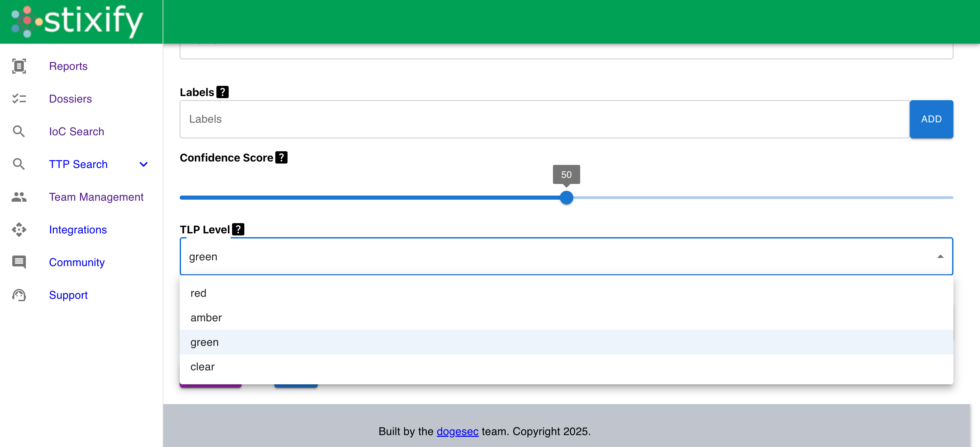Follow the dogesec footer link
Viewport: 980px width, 447px height.
(457, 431)
